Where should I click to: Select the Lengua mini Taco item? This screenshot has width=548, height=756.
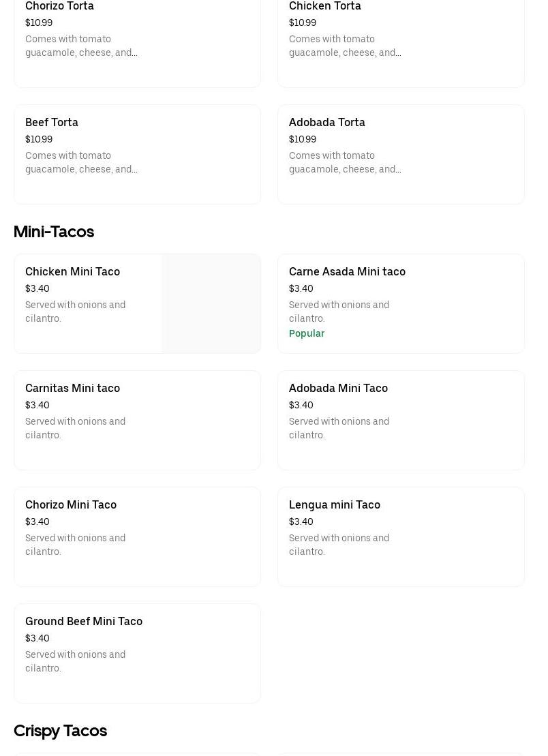tap(400, 536)
